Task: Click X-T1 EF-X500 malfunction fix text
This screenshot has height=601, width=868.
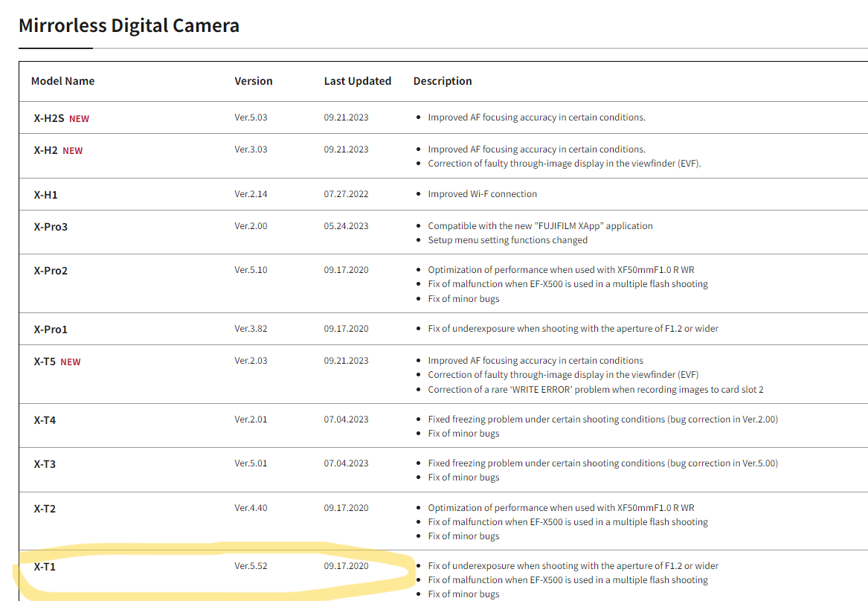Action: click(568, 580)
